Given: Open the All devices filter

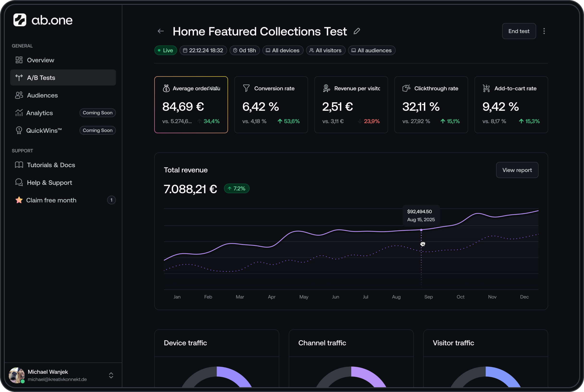Looking at the screenshot, I should [283, 50].
